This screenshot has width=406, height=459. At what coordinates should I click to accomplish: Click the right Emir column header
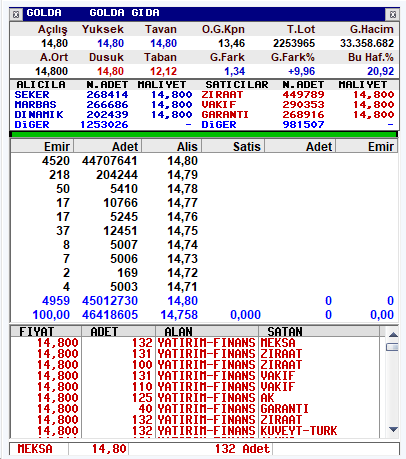[x=366, y=146]
